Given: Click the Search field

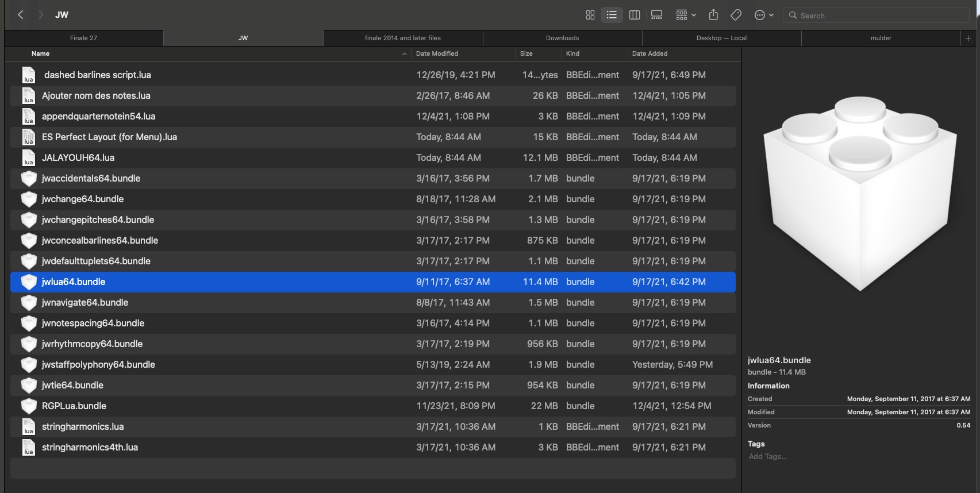Looking at the screenshot, I should pos(877,16).
